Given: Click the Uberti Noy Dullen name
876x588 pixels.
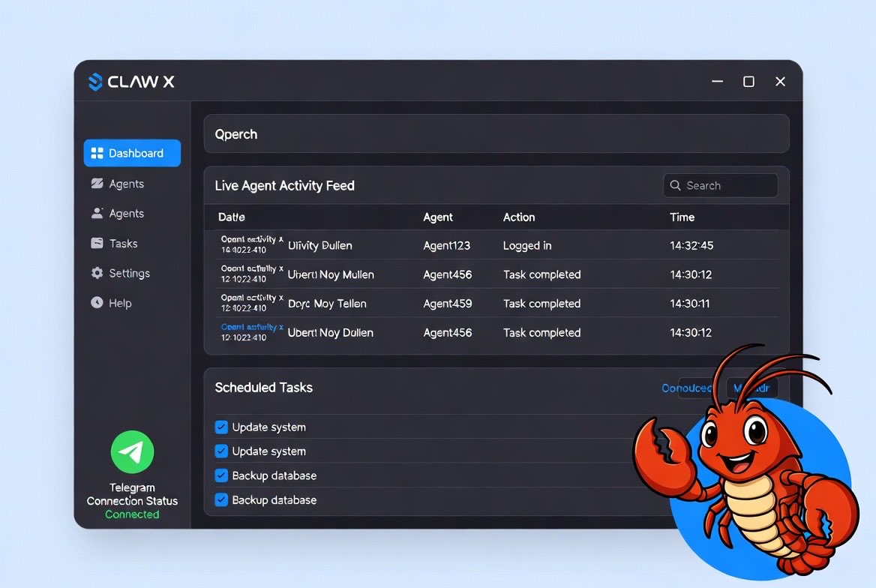Looking at the screenshot, I should (331, 332).
